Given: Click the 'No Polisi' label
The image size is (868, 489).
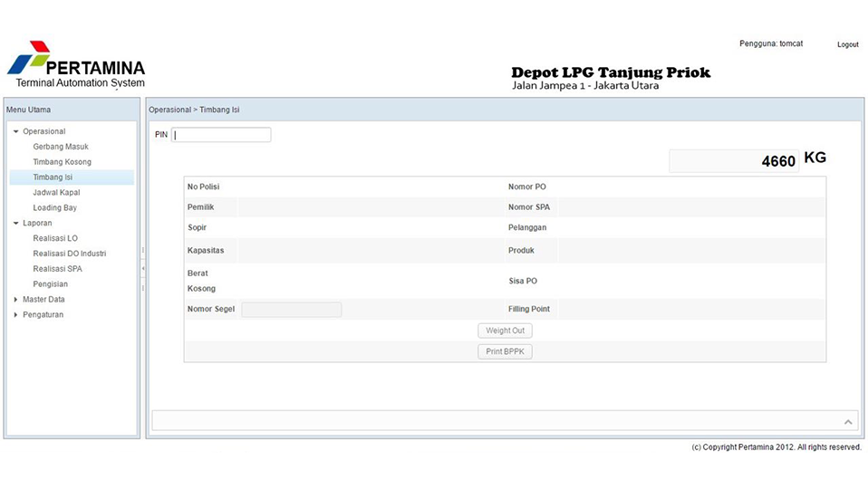Looking at the screenshot, I should (203, 187).
